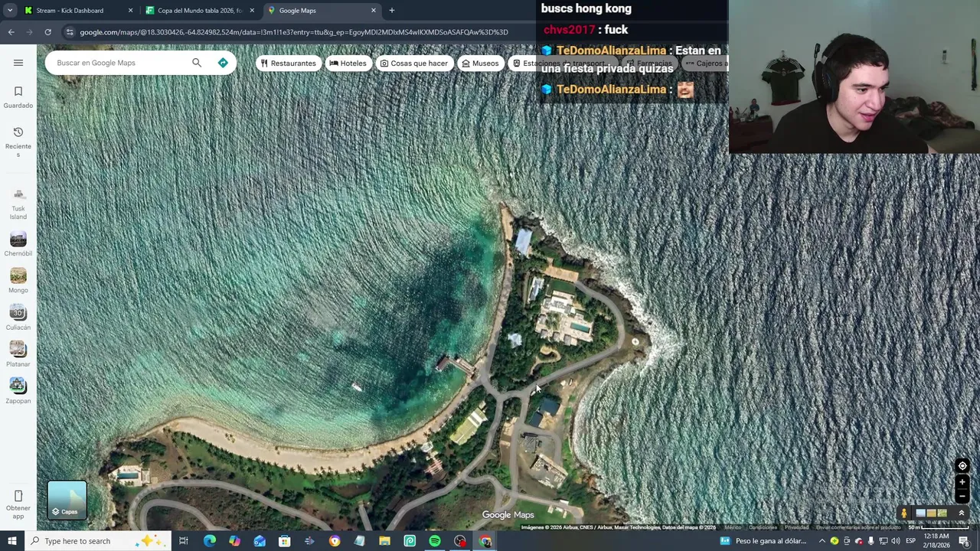Close the Copa del Mundo tab

click(252, 11)
